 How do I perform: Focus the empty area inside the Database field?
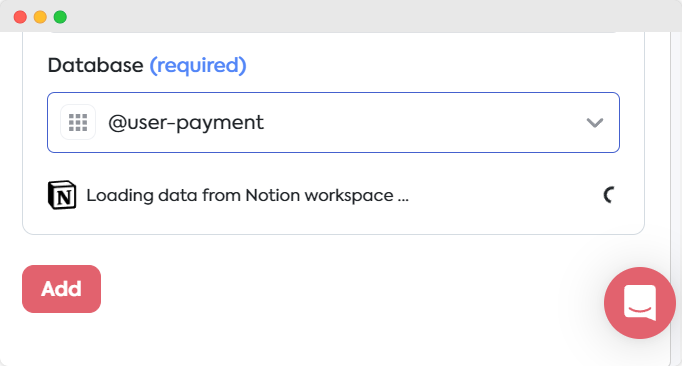[422, 123]
